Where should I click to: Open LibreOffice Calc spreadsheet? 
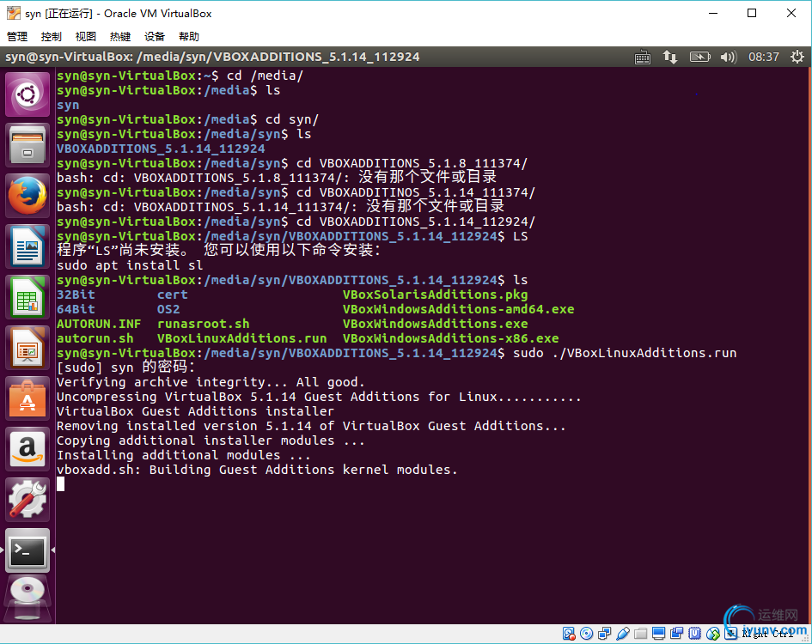27,298
